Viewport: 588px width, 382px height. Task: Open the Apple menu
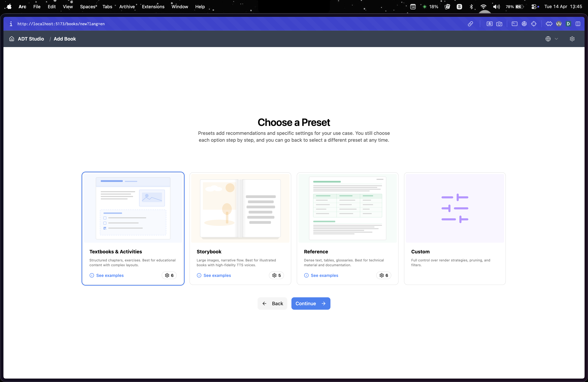9,7
